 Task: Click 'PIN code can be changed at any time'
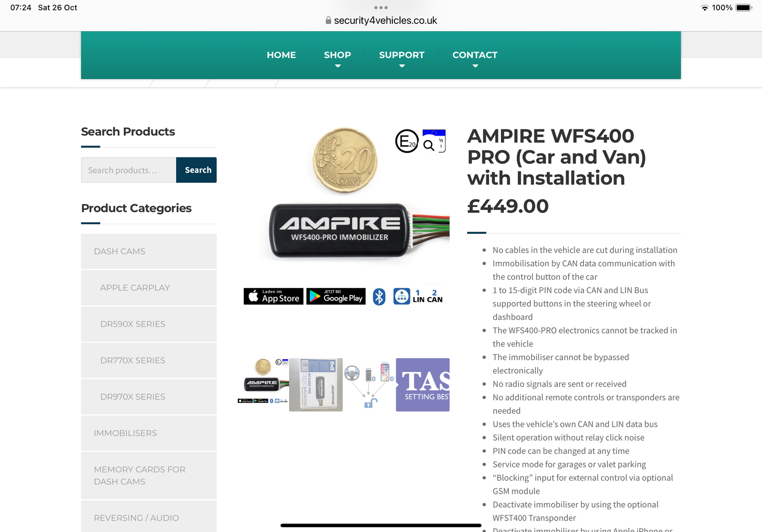point(561,451)
